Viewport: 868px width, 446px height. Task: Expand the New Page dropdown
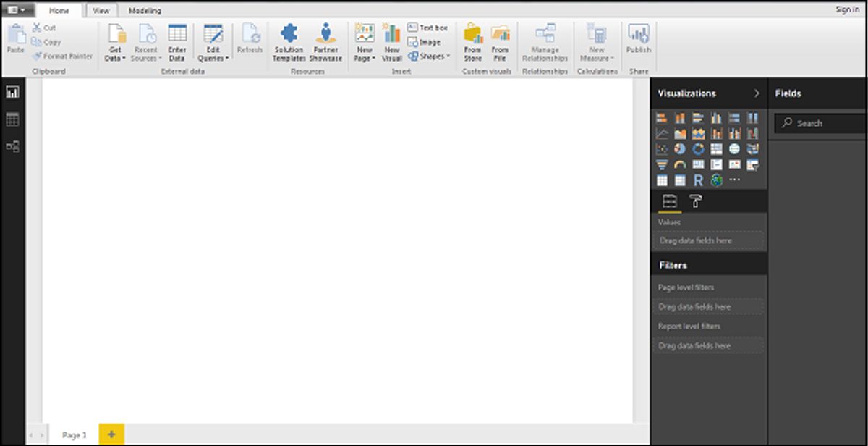(365, 43)
